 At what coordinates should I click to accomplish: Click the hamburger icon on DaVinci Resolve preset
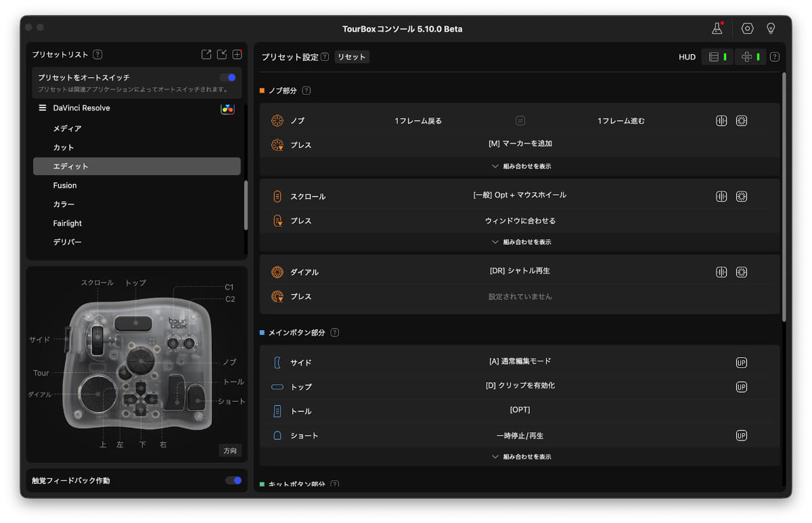pyautogui.click(x=42, y=108)
